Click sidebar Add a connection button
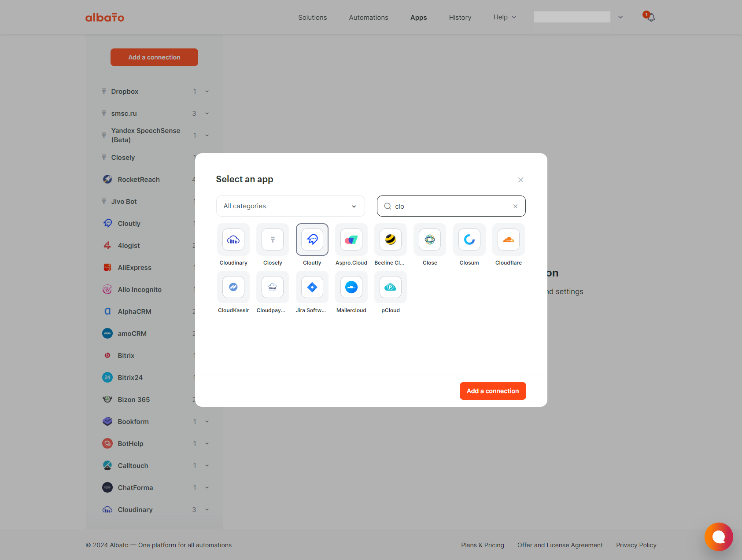Viewport: 742px width, 560px height. pos(154,57)
